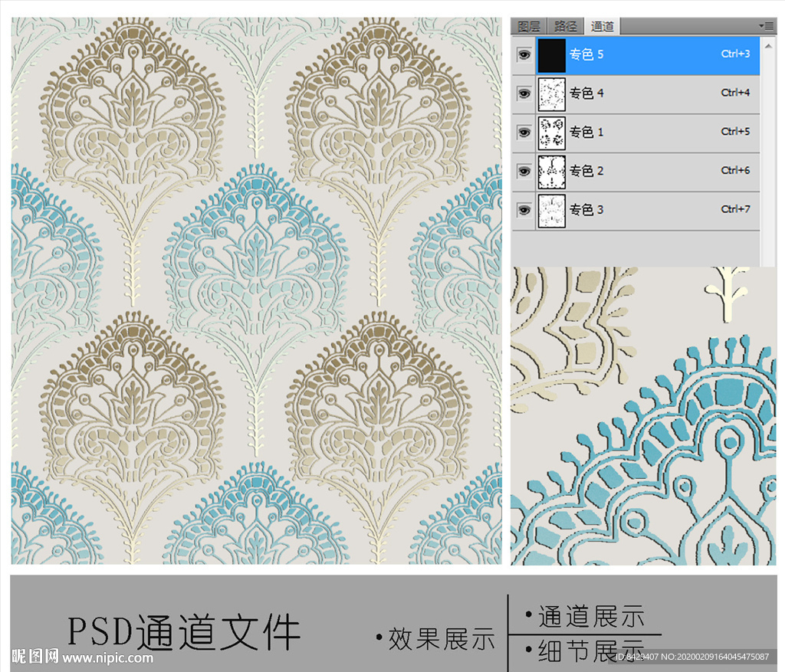The height and width of the screenshot is (672, 785).
Task: Click the Ctrl+7 shortcut label
Action: point(735,209)
